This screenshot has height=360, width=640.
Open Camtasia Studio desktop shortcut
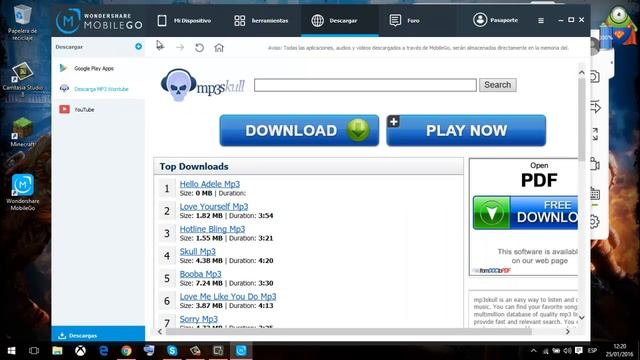(22, 79)
